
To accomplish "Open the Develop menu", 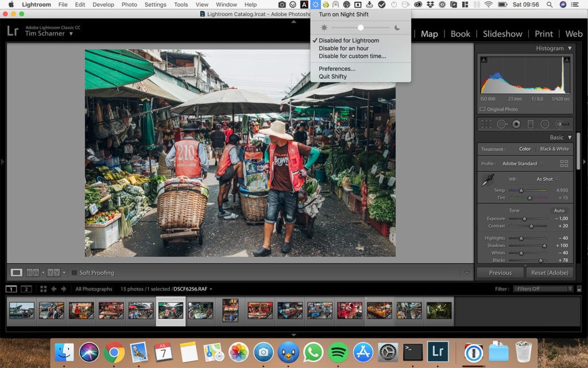I will pyautogui.click(x=103, y=5).
